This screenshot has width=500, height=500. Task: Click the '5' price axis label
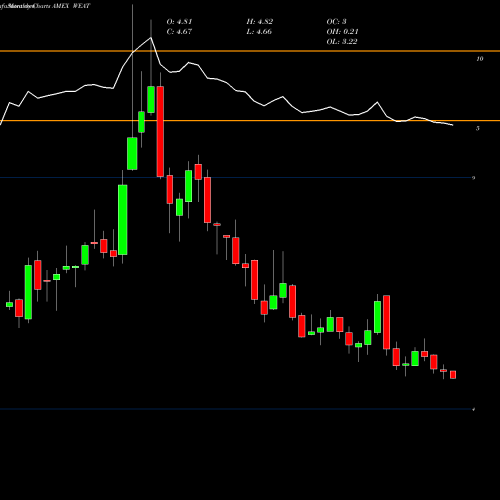[478, 128]
